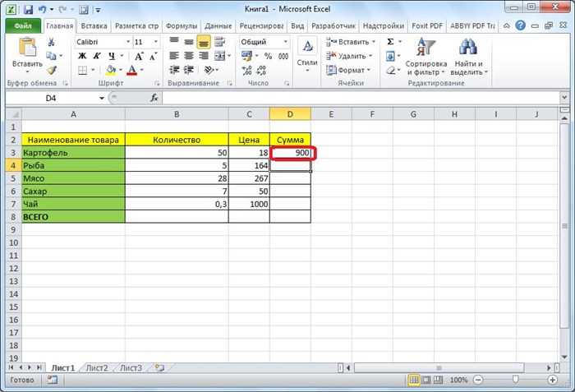Click the Insert Function fx button
Screen dimensions: 575x392
point(154,98)
